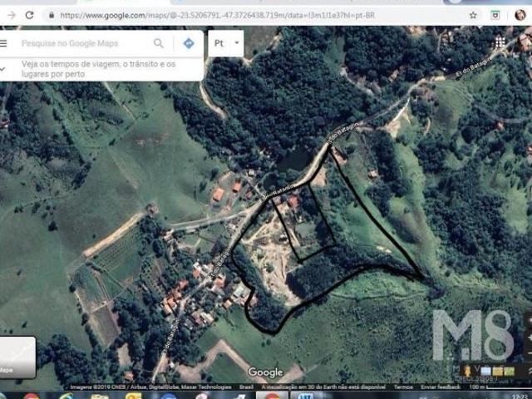This screenshot has width=532, height=399.
Task: Open the Google apps grid
Action: click(x=500, y=42)
